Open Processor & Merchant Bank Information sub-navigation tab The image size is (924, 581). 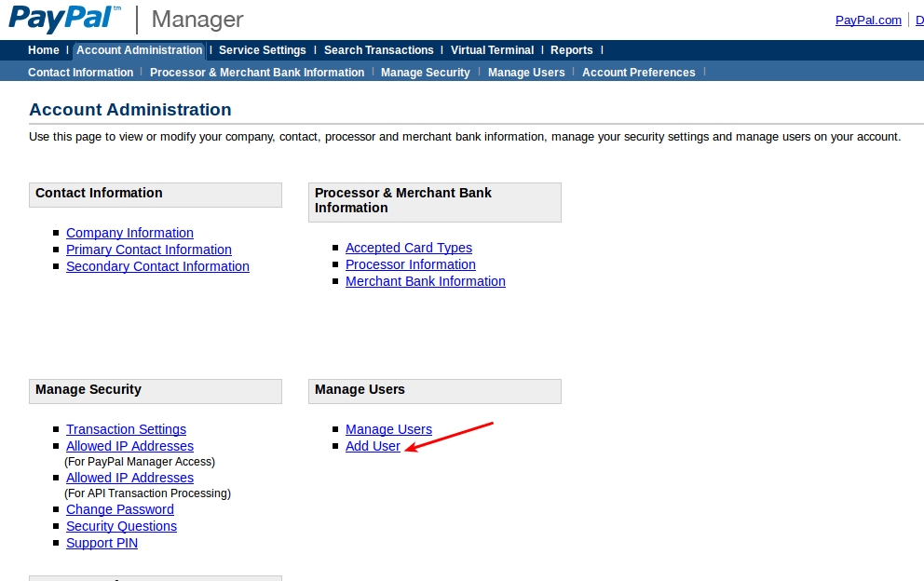pos(256,73)
